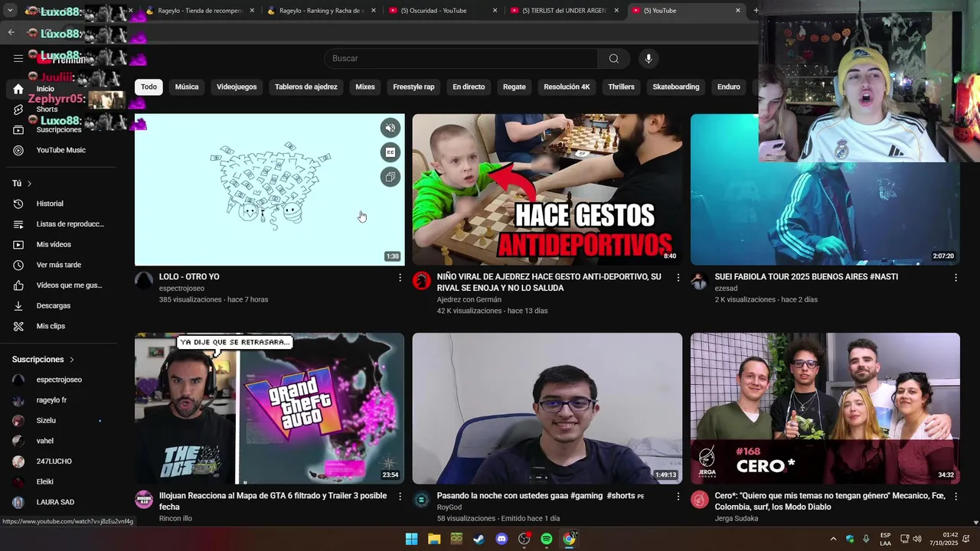Expand the Tú section chevron
This screenshot has height=551, width=980.
coord(29,184)
